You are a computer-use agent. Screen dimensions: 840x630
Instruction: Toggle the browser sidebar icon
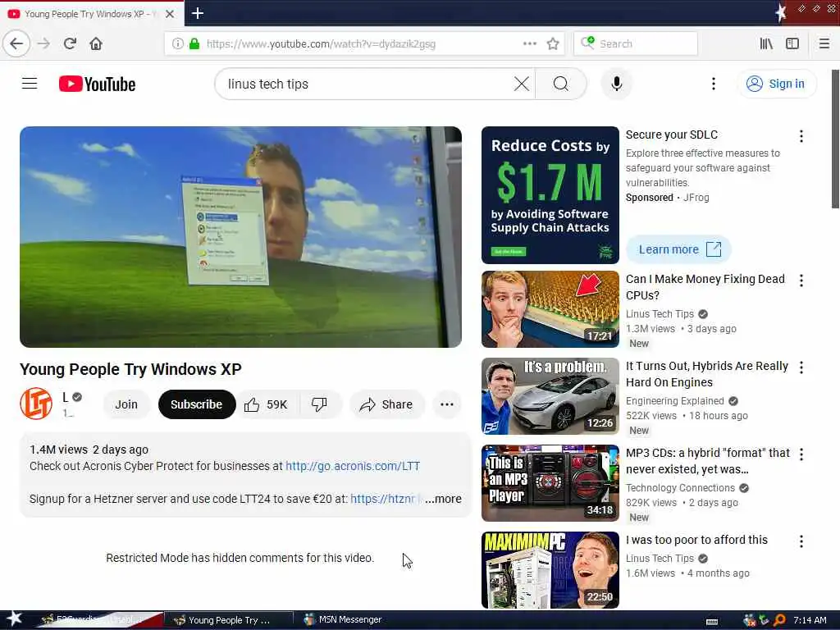pos(792,43)
